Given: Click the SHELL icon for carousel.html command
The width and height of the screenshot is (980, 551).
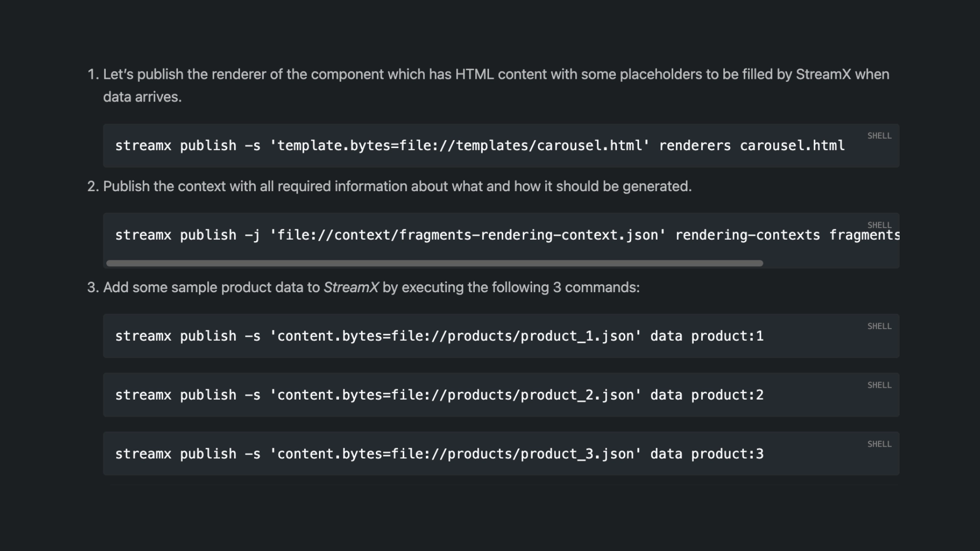Looking at the screenshot, I should pos(880,135).
